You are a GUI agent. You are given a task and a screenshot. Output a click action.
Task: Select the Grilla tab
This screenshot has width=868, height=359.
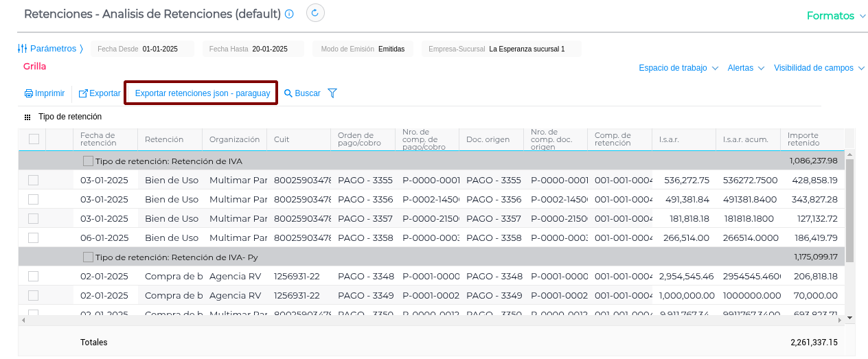pyautogui.click(x=34, y=67)
